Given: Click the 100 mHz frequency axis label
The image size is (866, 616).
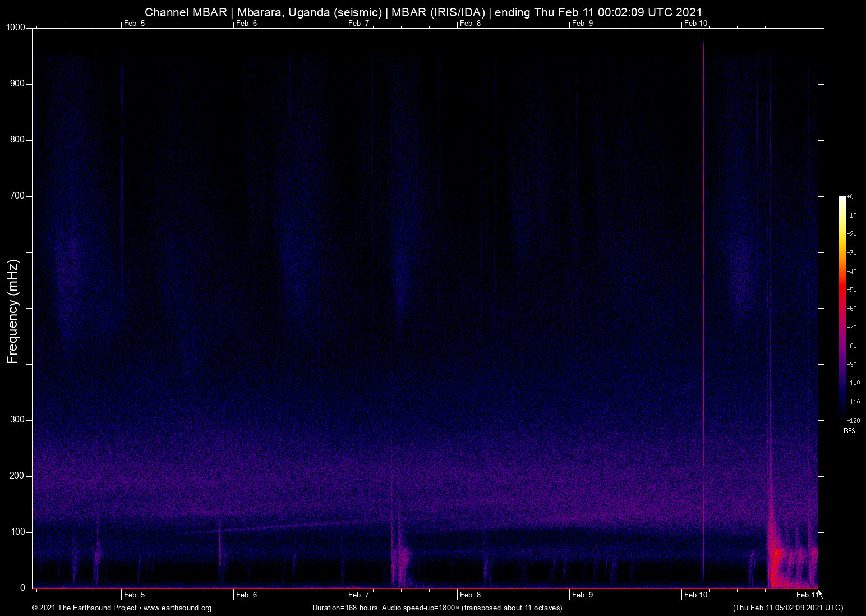Looking at the screenshot, I should click(x=17, y=532).
